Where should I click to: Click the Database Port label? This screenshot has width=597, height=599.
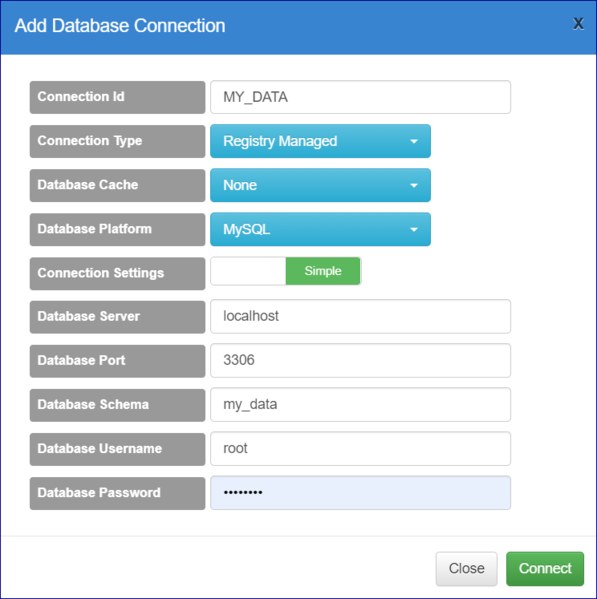coord(117,361)
